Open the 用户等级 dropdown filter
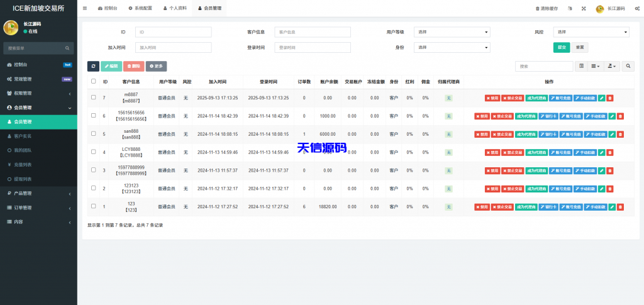The image size is (644, 305). pyautogui.click(x=452, y=32)
